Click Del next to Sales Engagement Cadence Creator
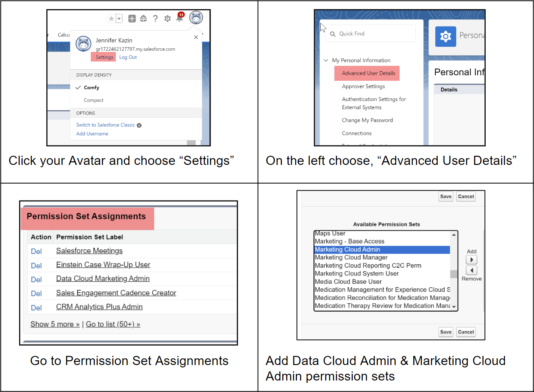Screen dimensions: 534x392 tap(36, 293)
